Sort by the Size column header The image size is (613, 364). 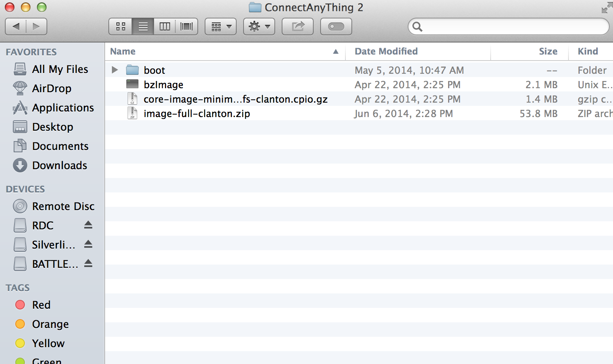tap(548, 51)
